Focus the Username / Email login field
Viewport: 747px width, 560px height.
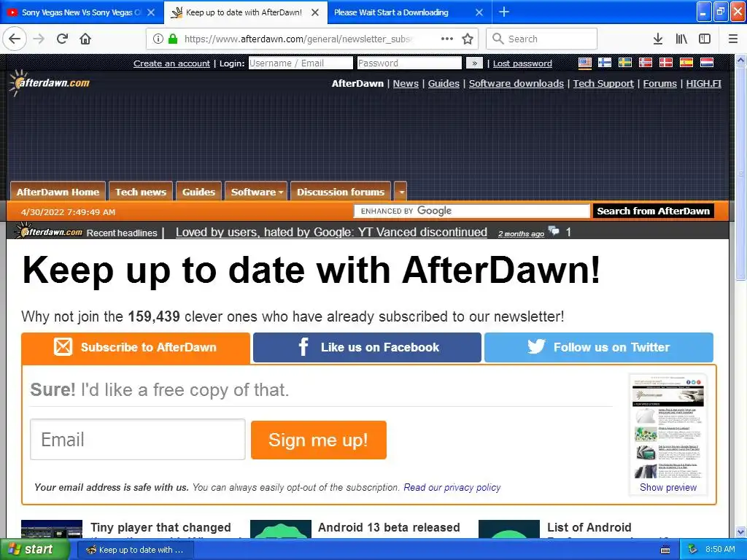pos(301,63)
